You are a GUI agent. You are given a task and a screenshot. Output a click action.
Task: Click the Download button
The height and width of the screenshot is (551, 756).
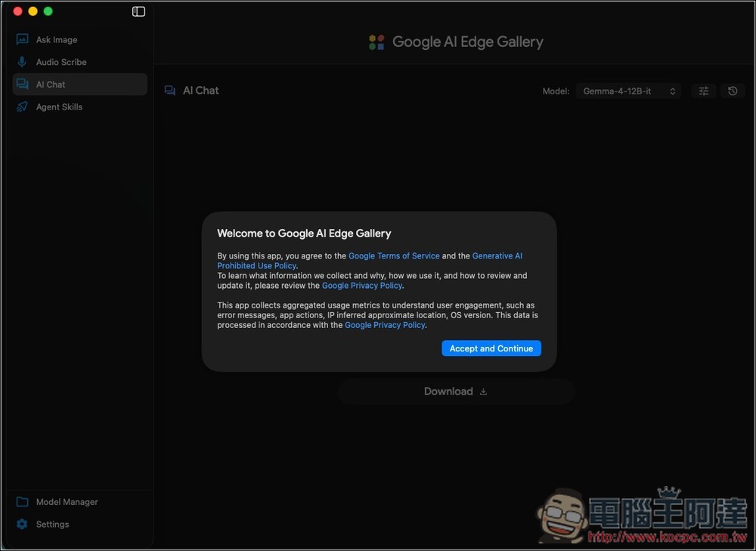coord(456,392)
